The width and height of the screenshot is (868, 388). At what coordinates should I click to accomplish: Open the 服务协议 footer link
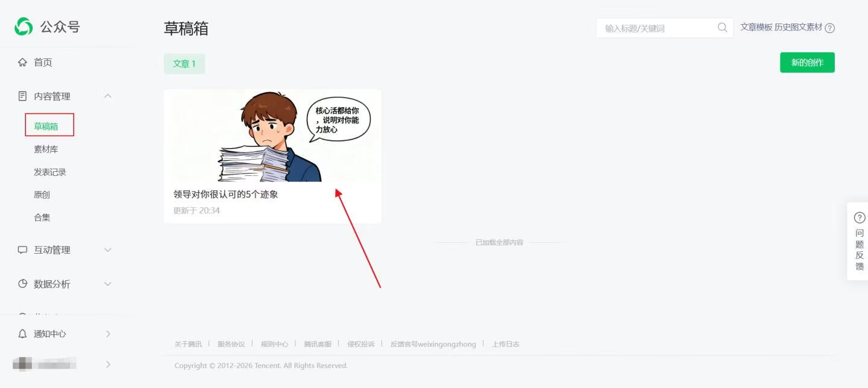pos(231,344)
